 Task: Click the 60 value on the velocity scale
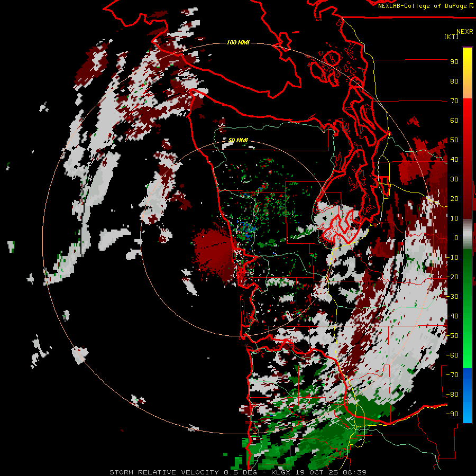point(454,121)
